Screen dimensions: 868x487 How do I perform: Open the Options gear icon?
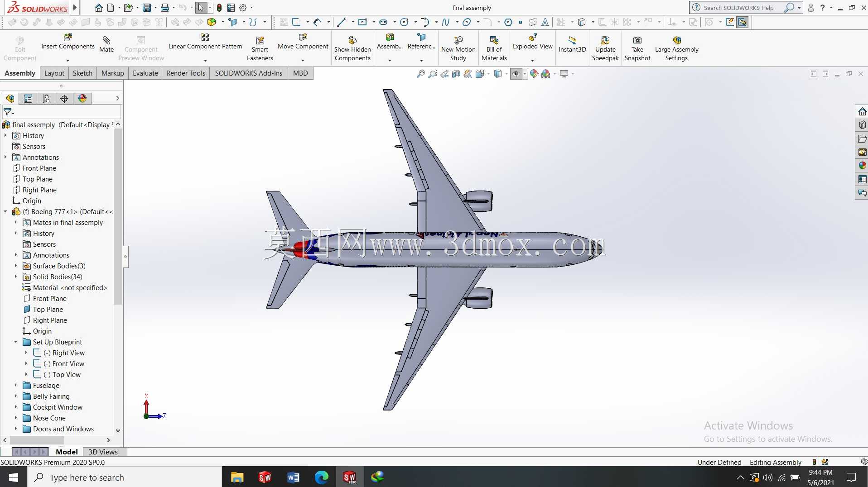243,8
